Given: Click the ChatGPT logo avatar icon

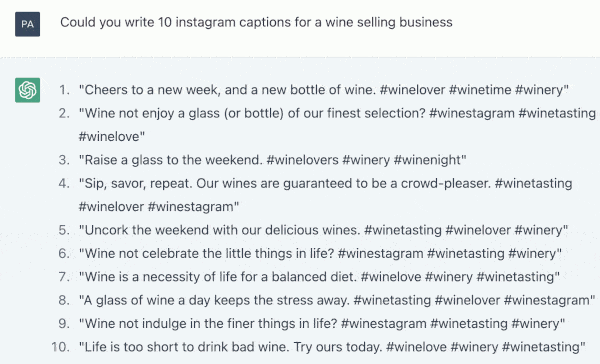Looking at the screenshot, I should point(28,90).
